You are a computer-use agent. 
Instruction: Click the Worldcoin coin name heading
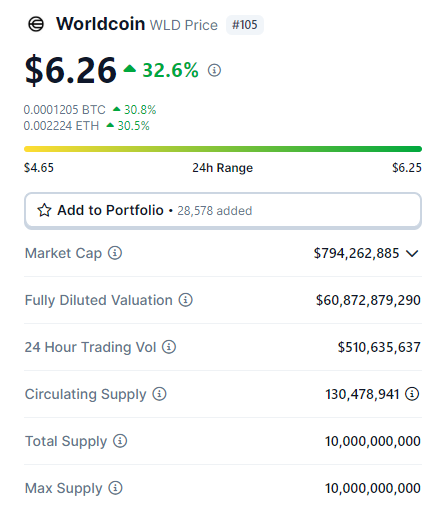[x=101, y=24]
